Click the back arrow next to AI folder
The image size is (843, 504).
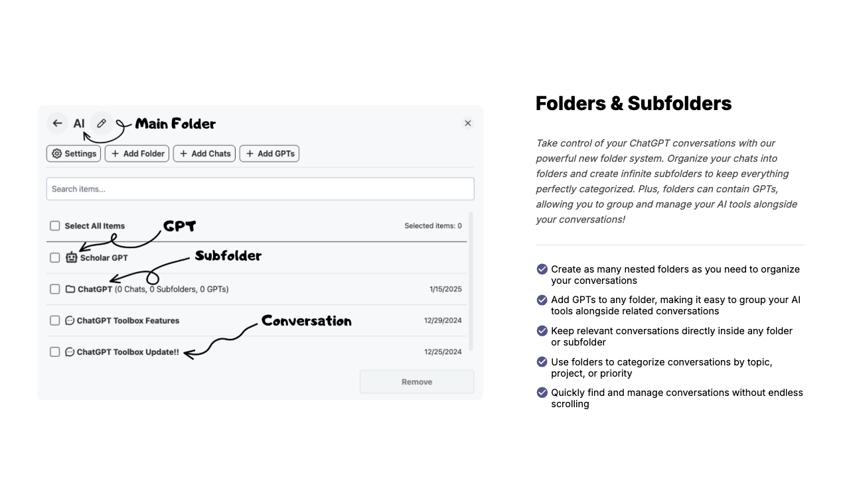pyautogui.click(x=57, y=123)
